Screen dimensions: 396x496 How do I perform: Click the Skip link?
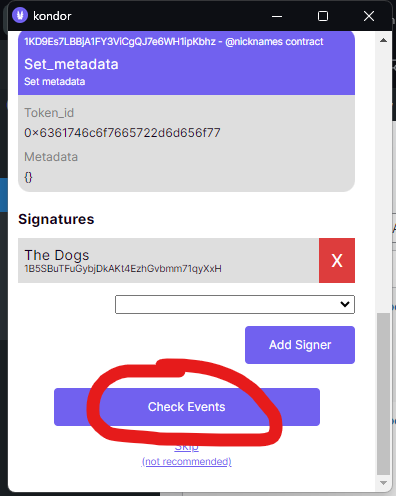(x=187, y=447)
